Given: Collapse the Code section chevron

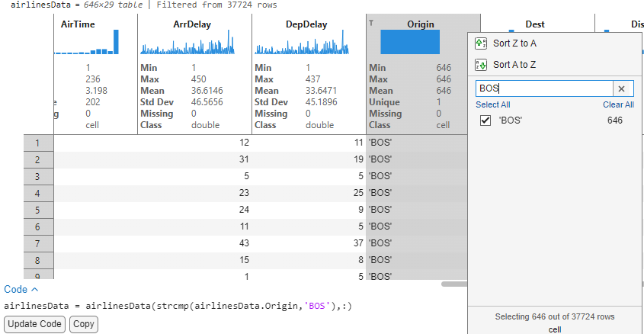Looking at the screenshot, I should click(34, 290).
